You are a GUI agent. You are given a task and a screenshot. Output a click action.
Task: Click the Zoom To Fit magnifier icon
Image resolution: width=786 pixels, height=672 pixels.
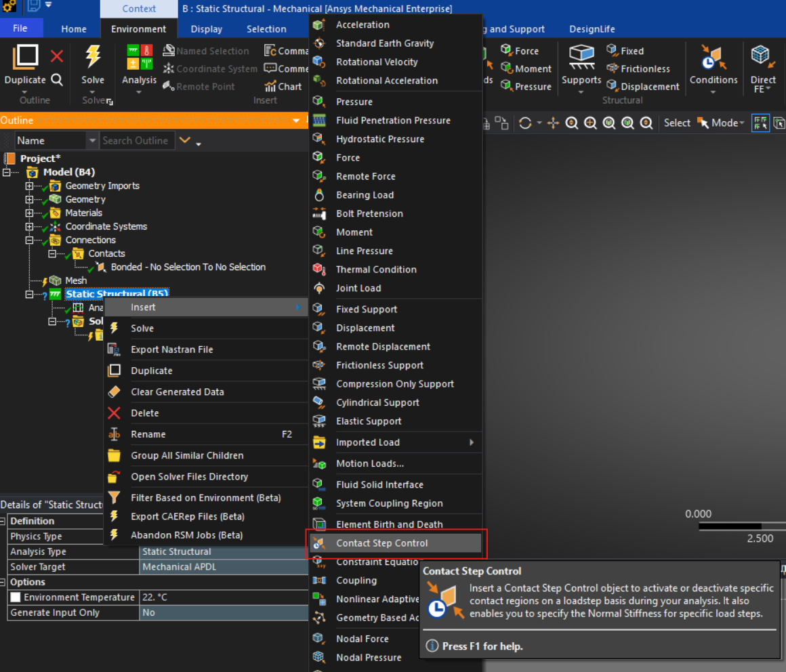[572, 123]
